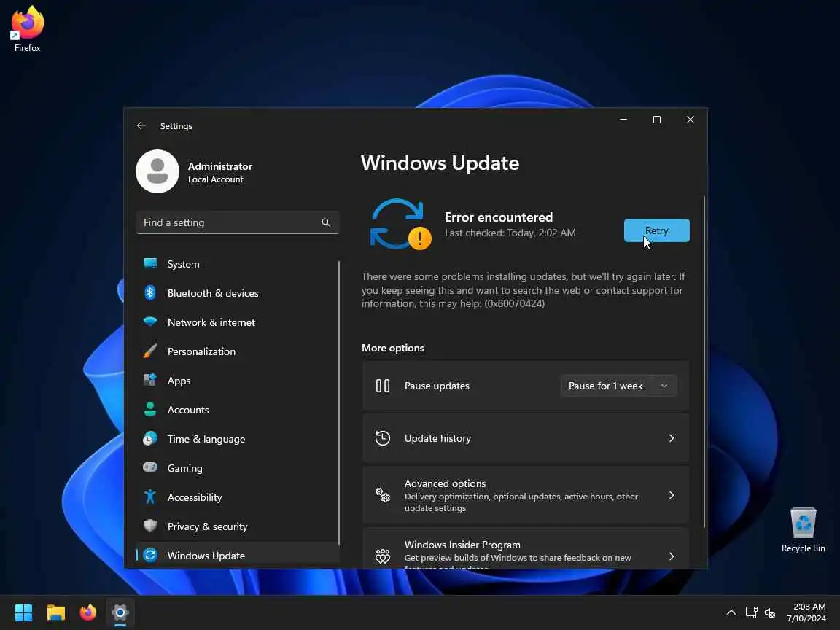Open the Pause for 1 week dropdown
Viewport: 840px width, 630px height.
618,386
